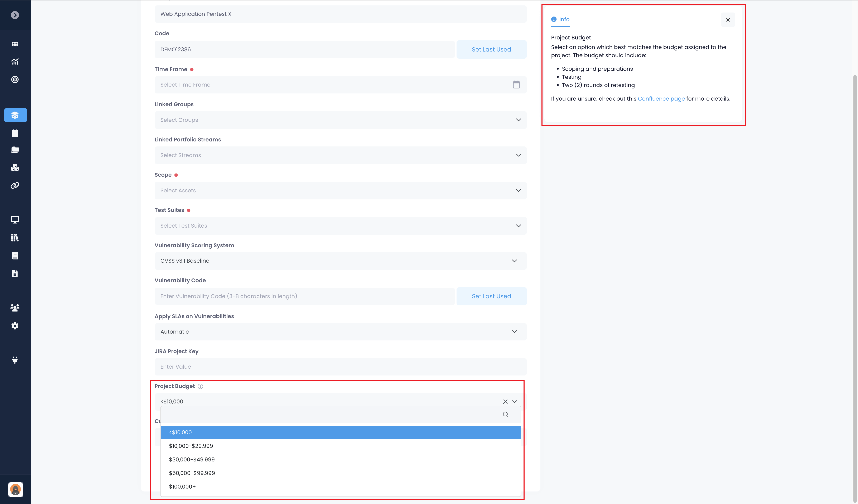The height and width of the screenshot is (504, 858).
Task: Close the Info panel
Action: point(728,20)
